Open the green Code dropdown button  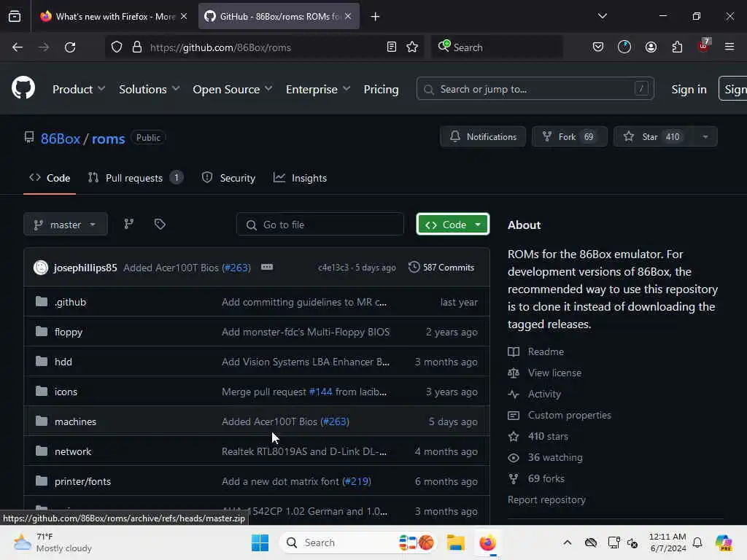click(x=452, y=225)
